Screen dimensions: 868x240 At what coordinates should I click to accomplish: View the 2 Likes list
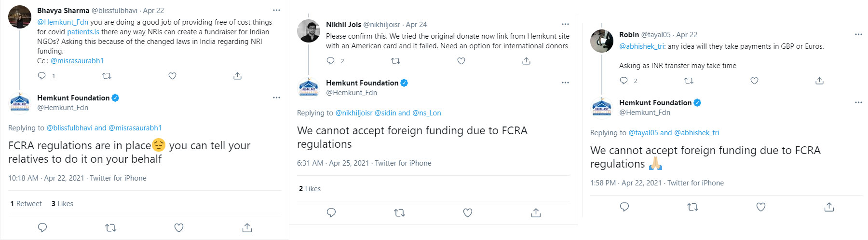click(x=310, y=189)
